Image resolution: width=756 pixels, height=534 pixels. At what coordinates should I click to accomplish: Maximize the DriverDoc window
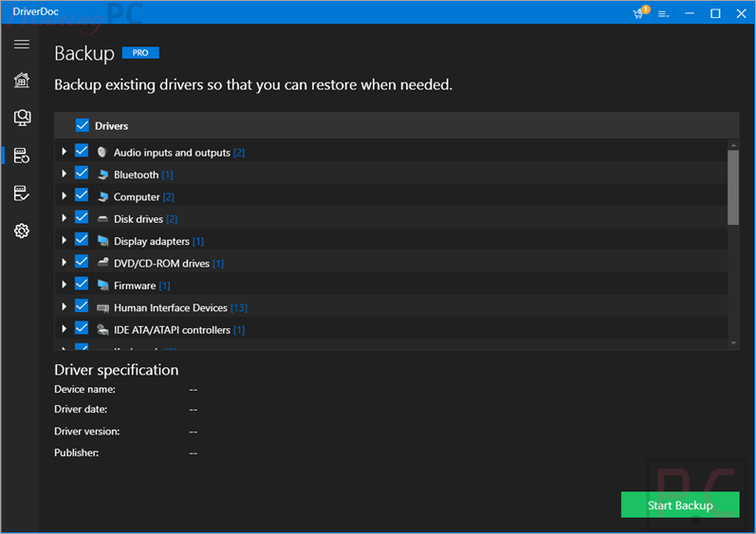715,13
